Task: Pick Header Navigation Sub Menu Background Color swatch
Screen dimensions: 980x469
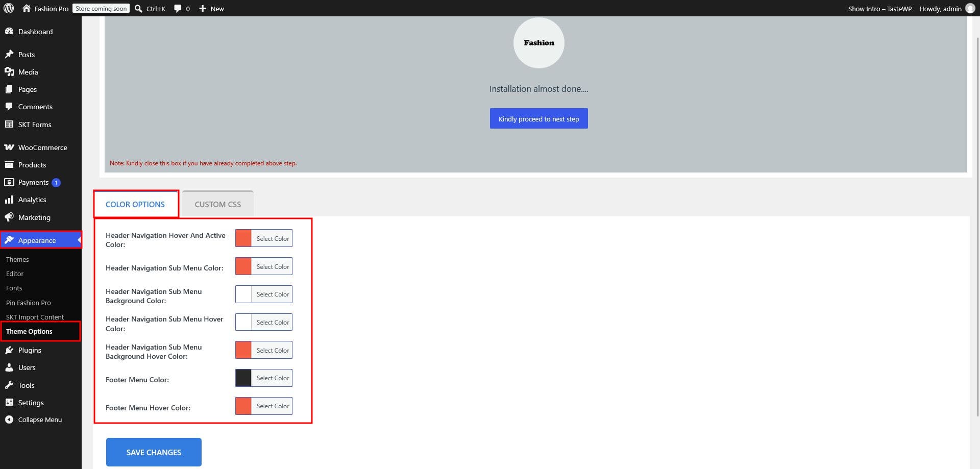Action: (x=243, y=294)
